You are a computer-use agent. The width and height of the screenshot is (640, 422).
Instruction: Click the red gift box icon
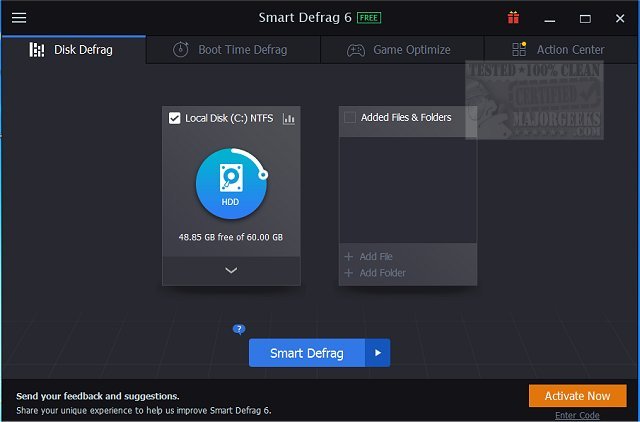tap(514, 18)
